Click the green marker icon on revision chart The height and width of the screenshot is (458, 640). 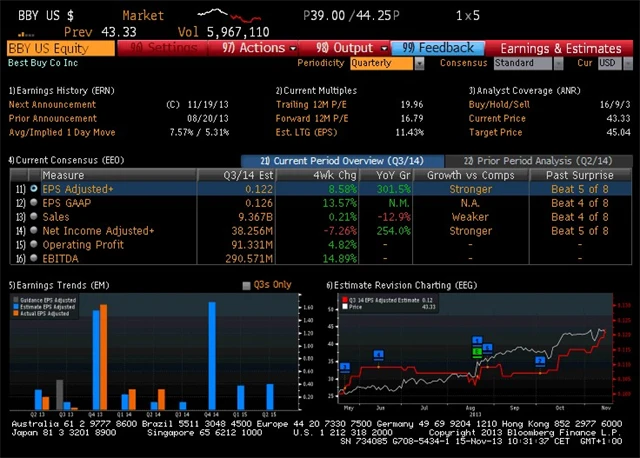point(478,352)
